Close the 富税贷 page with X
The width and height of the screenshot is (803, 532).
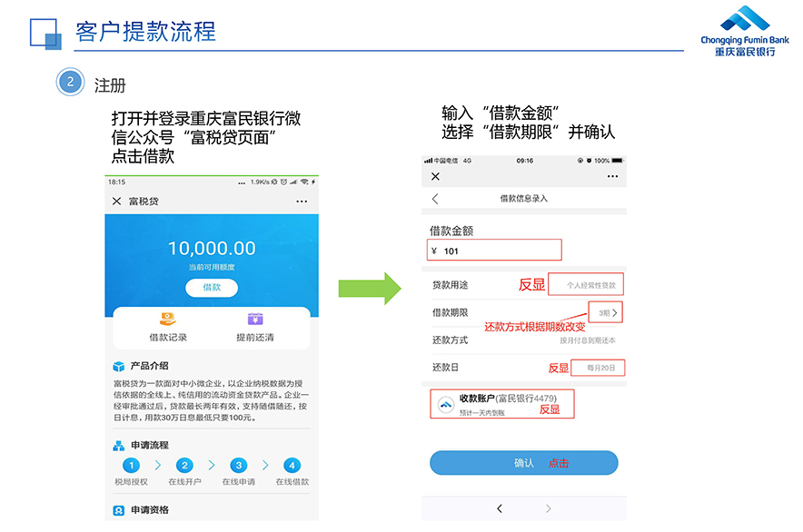pyautogui.click(x=117, y=202)
